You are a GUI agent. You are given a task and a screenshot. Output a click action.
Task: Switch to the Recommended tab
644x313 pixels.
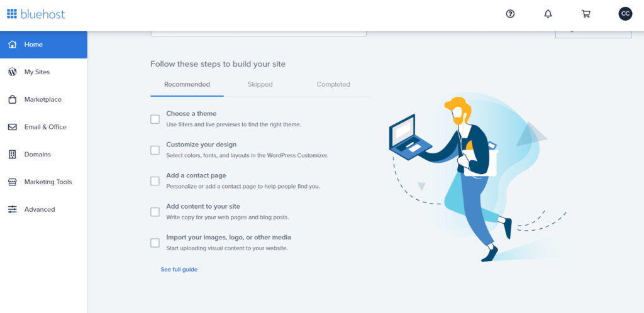pos(187,84)
